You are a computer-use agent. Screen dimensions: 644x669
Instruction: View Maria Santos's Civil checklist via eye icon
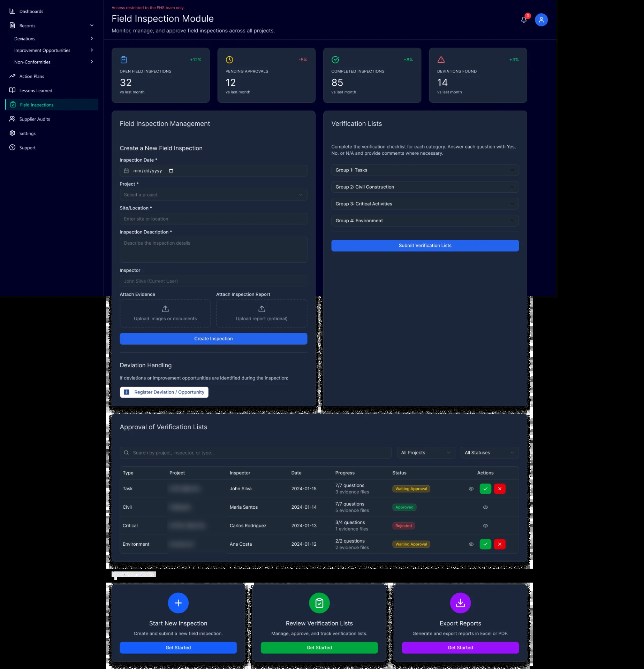tap(485, 507)
